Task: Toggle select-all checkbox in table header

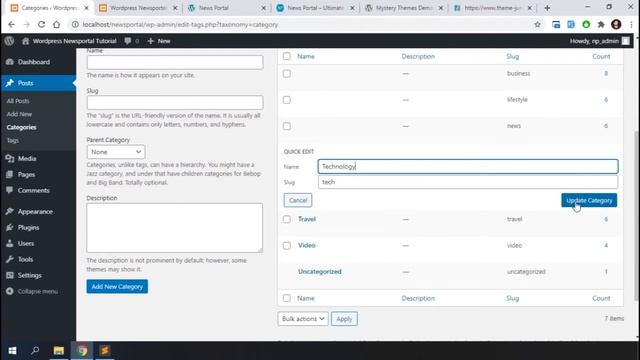Action: coord(287,56)
